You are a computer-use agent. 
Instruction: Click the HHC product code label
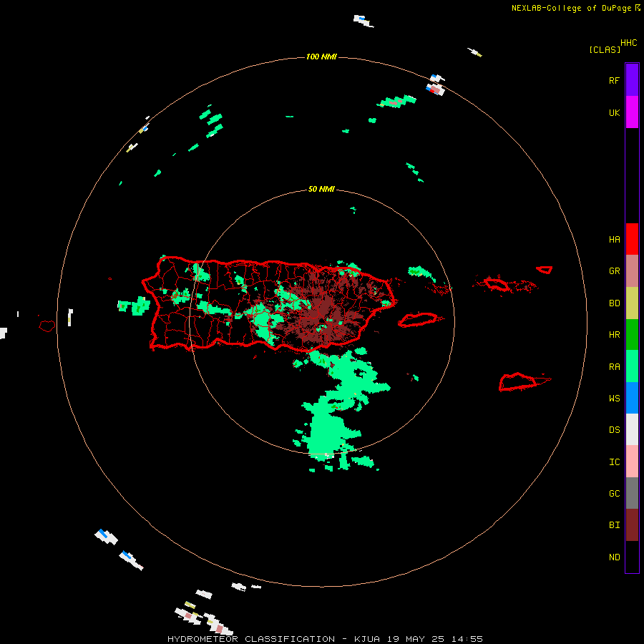point(628,43)
